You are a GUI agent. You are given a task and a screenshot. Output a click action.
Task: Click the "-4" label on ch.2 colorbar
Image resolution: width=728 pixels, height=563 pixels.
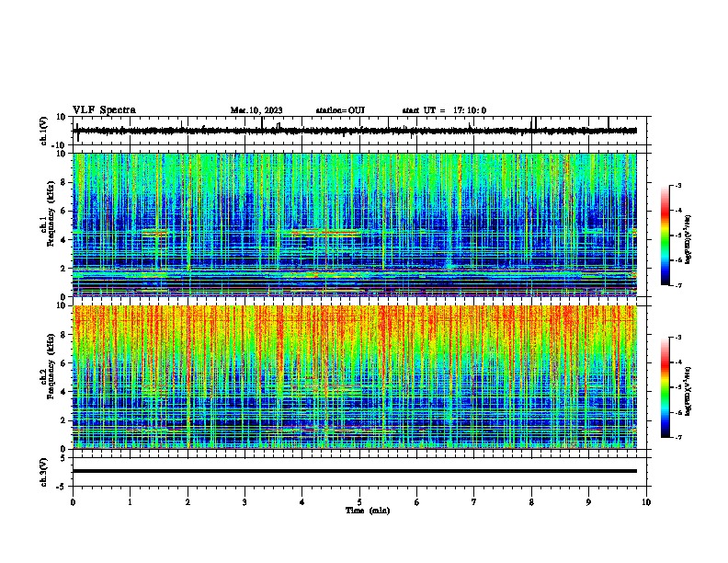(x=678, y=362)
